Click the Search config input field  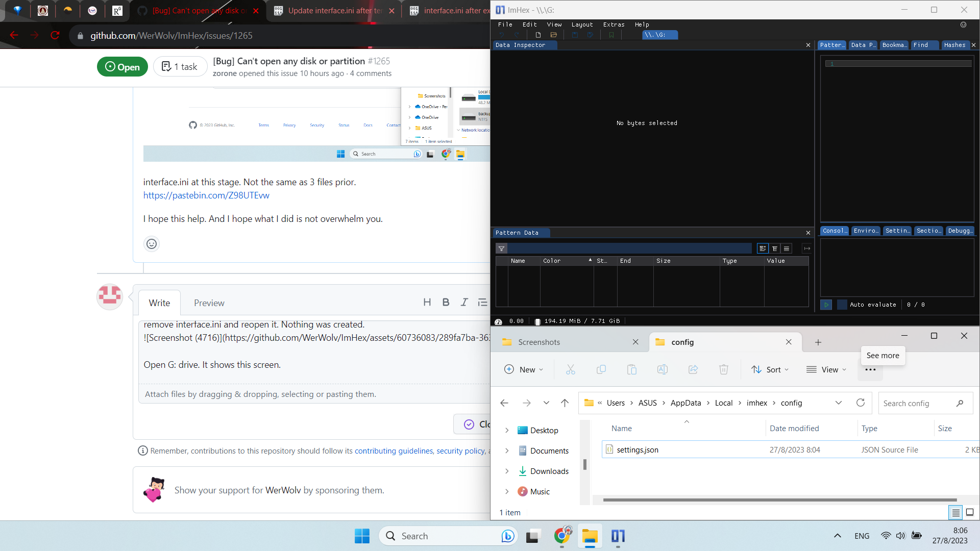click(919, 403)
